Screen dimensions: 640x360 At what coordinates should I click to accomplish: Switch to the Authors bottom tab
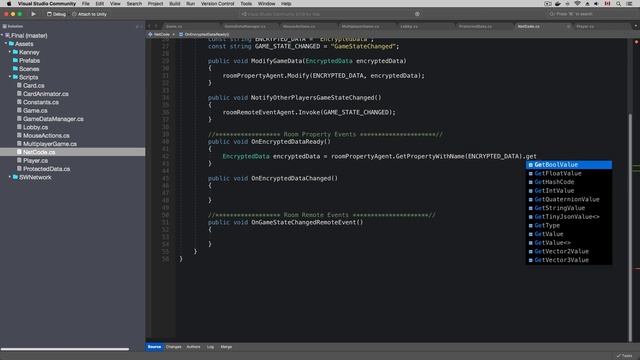click(x=193, y=347)
